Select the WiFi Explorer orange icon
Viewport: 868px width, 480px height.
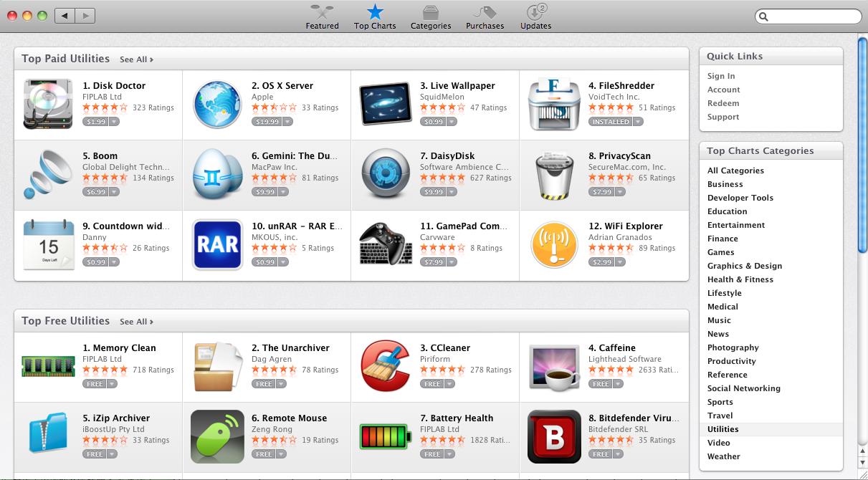(554, 245)
